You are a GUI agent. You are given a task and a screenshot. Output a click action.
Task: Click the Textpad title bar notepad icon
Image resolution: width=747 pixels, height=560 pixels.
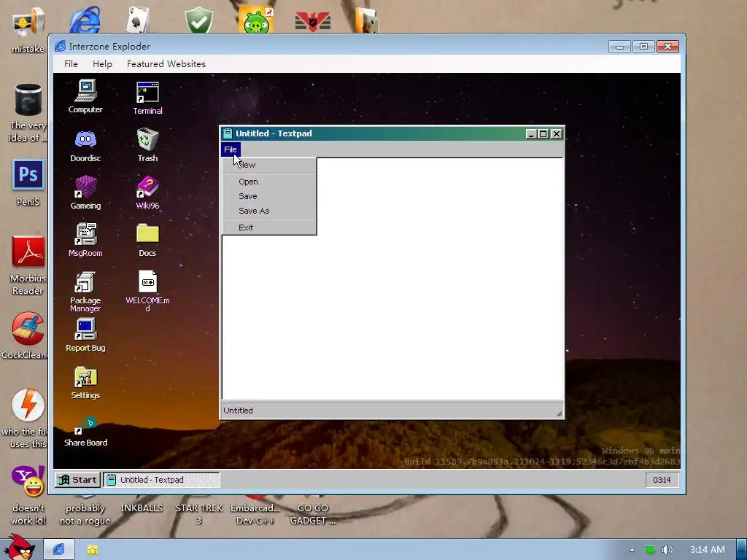click(x=228, y=133)
